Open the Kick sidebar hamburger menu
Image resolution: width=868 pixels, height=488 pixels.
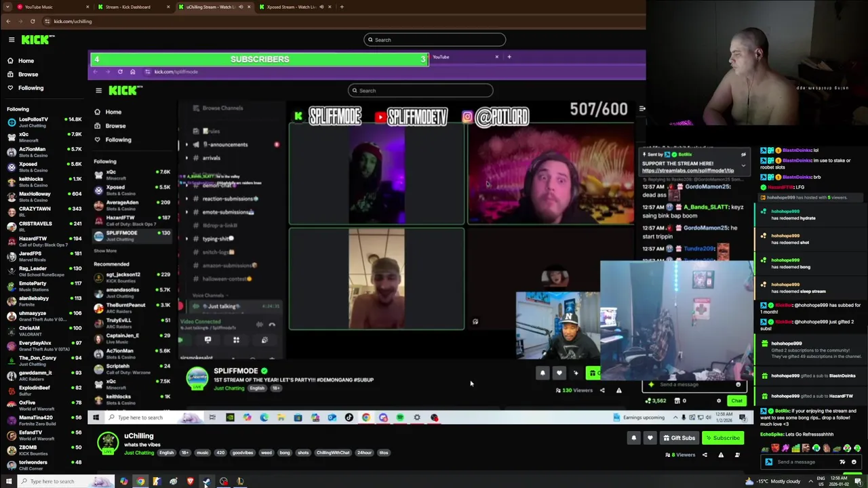12,40
